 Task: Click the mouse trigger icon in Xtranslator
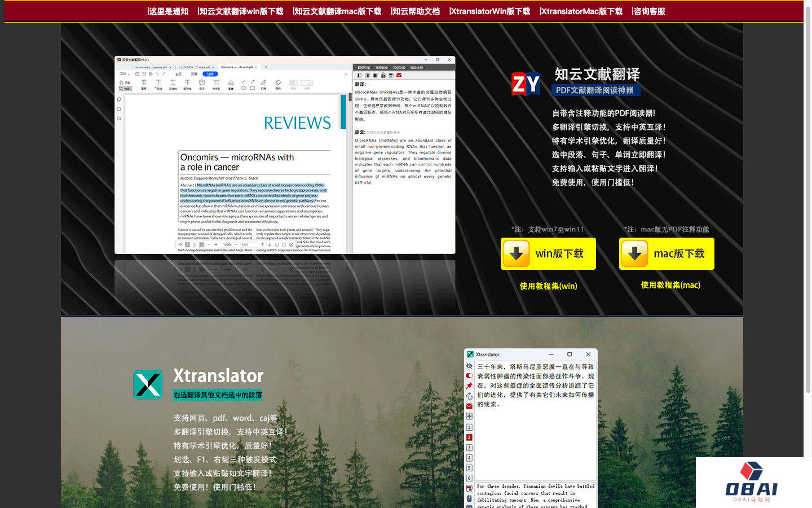[469, 498]
